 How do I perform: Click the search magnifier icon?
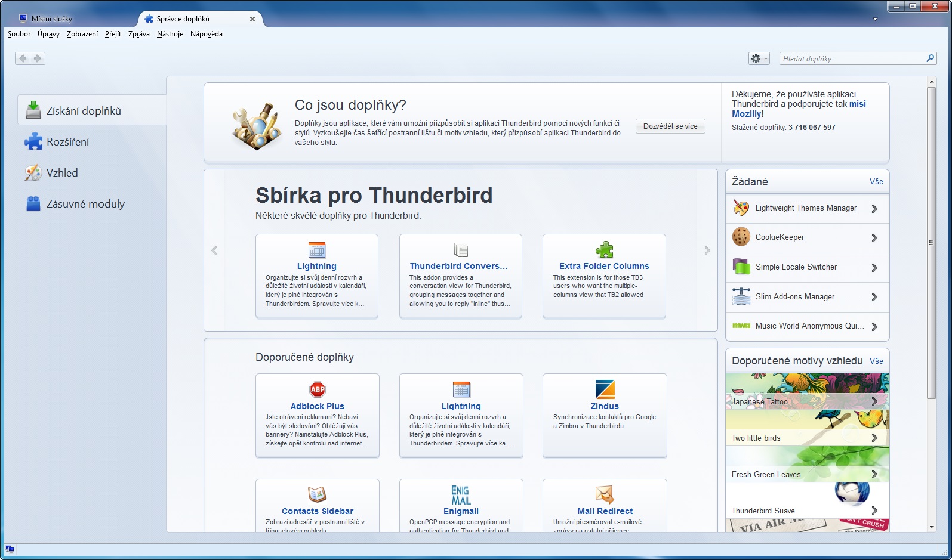coord(930,58)
